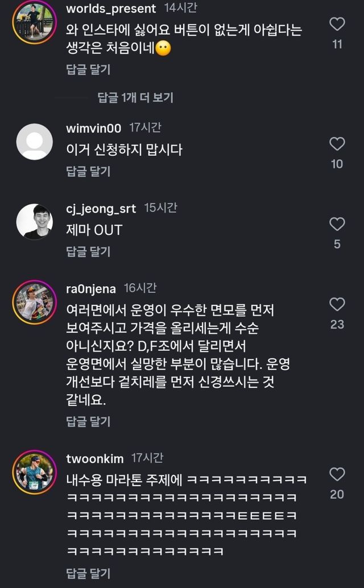The image size is (364, 588).
Task: Tap the heart on wimvin00's comment
Action: point(337,144)
